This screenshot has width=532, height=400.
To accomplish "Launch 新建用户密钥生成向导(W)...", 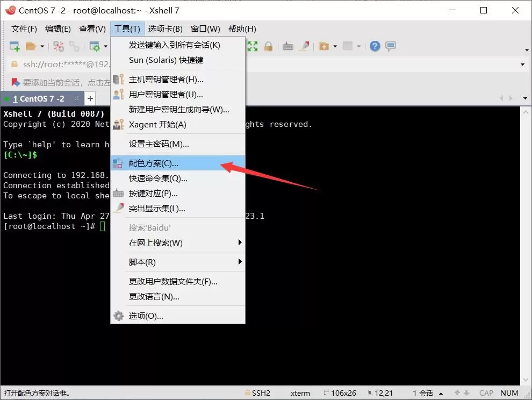I will [x=178, y=110].
